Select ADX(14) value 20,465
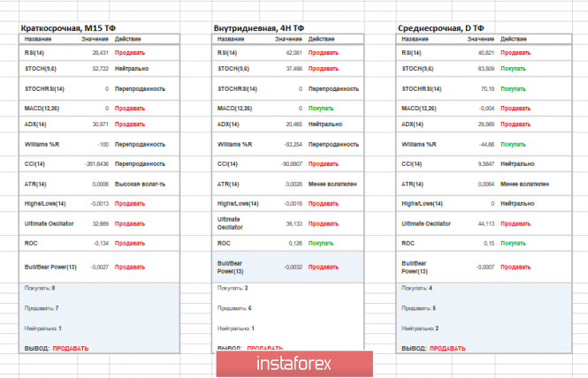Screen dimensions: 588x378 294,124
